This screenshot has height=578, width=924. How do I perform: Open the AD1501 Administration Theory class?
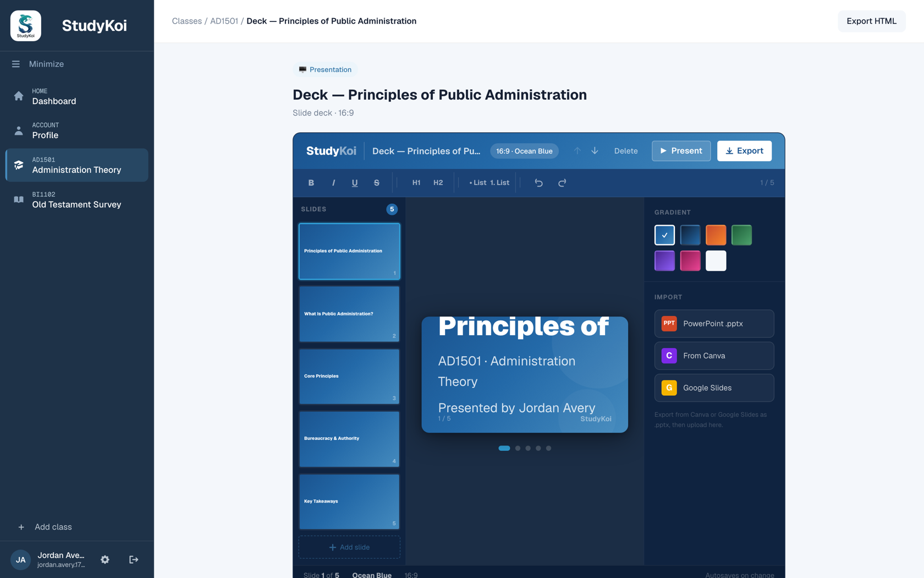pyautogui.click(x=77, y=165)
